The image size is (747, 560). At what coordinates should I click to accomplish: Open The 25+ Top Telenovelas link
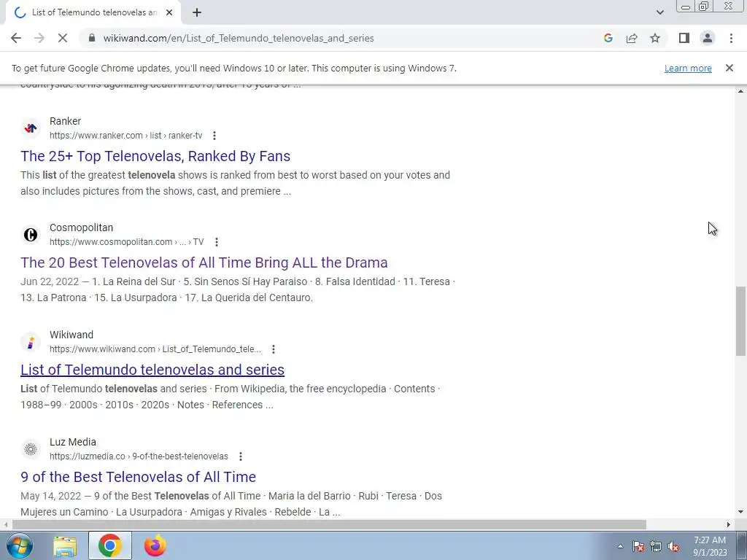(155, 156)
